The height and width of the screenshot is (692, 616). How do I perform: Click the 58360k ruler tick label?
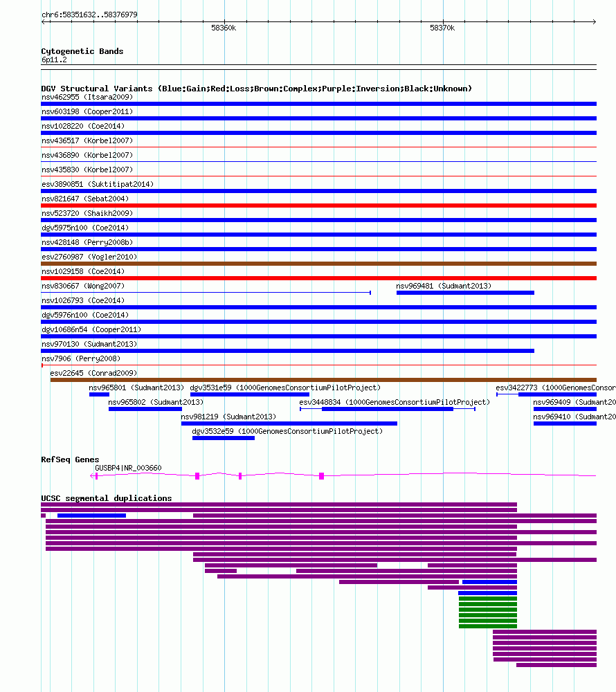point(224,28)
